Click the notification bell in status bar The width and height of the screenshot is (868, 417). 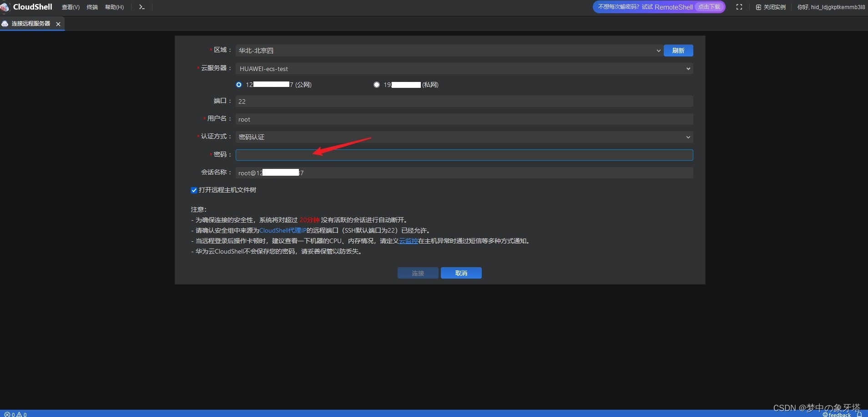859,414
